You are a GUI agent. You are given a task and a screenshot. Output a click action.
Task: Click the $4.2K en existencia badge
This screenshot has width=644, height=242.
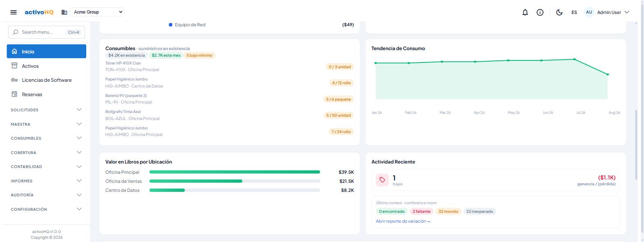126,55
